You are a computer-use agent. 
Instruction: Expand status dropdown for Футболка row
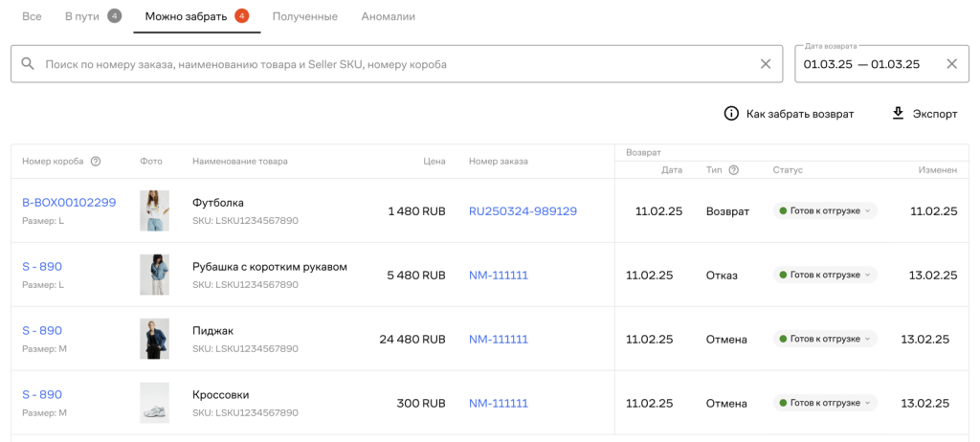coord(825,210)
